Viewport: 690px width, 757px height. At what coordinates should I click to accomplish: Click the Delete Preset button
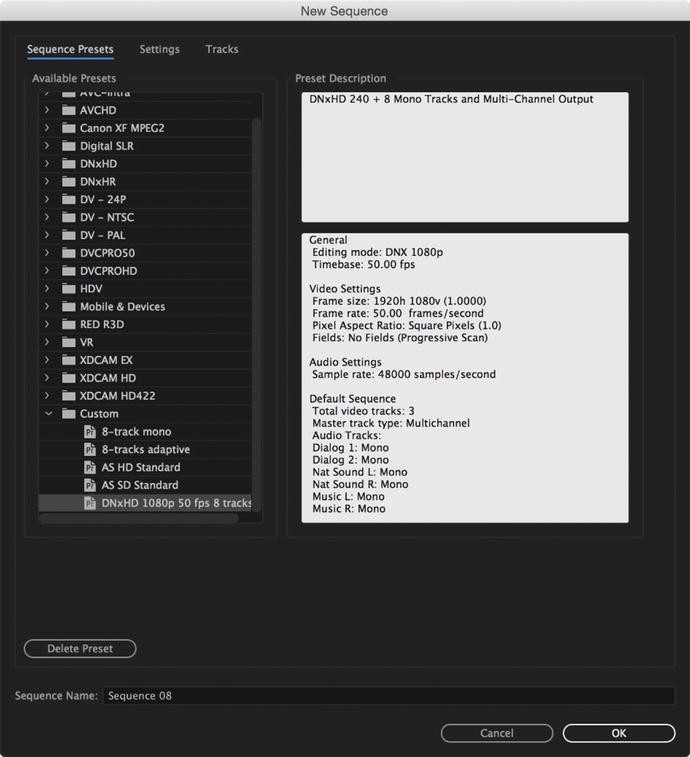pyautogui.click(x=80, y=648)
